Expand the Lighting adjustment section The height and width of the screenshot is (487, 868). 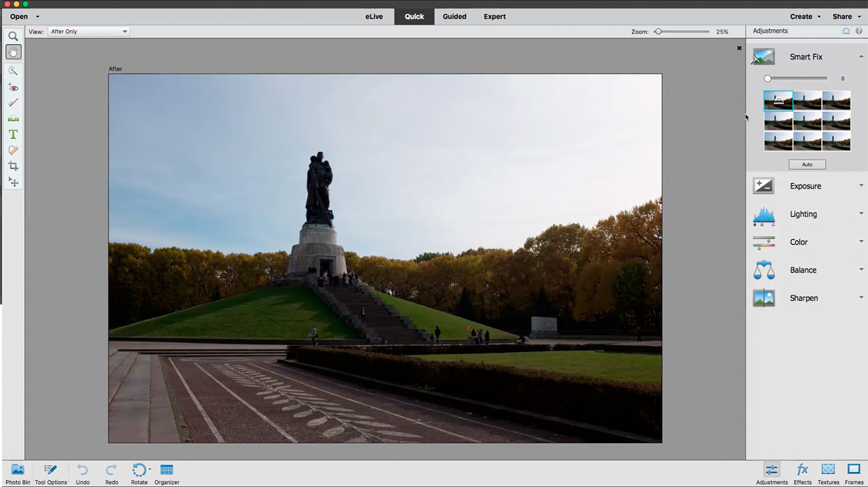click(803, 214)
